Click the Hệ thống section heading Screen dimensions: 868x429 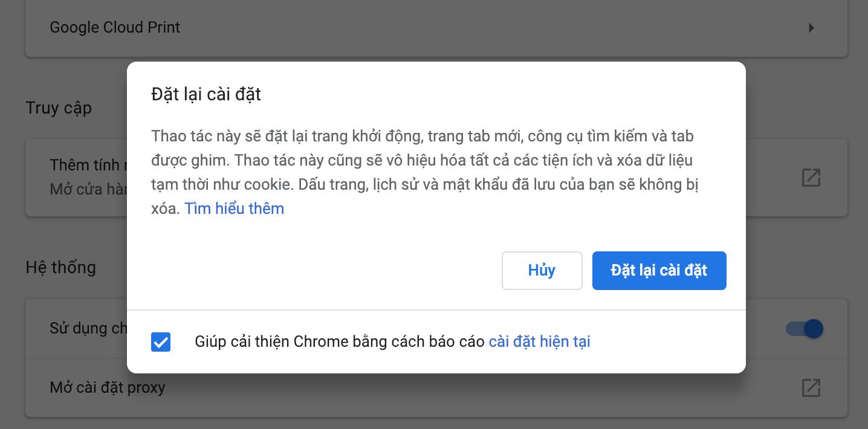pyautogui.click(x=60, y=267)
